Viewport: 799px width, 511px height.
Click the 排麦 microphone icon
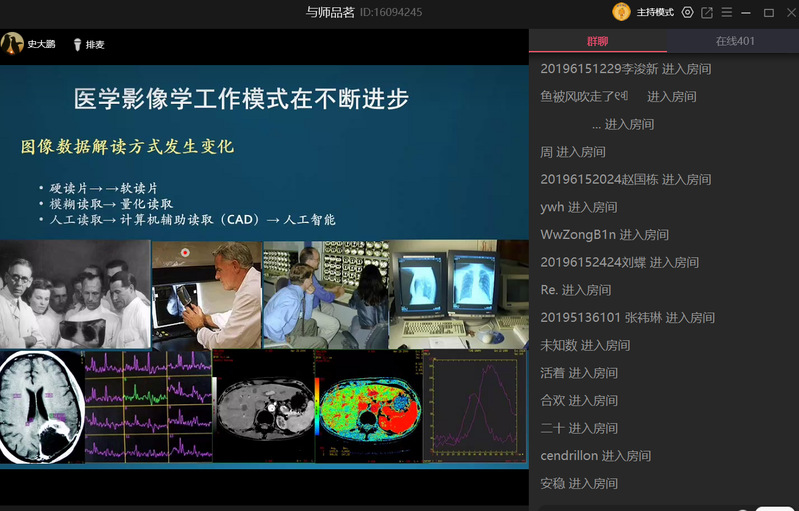77,44
